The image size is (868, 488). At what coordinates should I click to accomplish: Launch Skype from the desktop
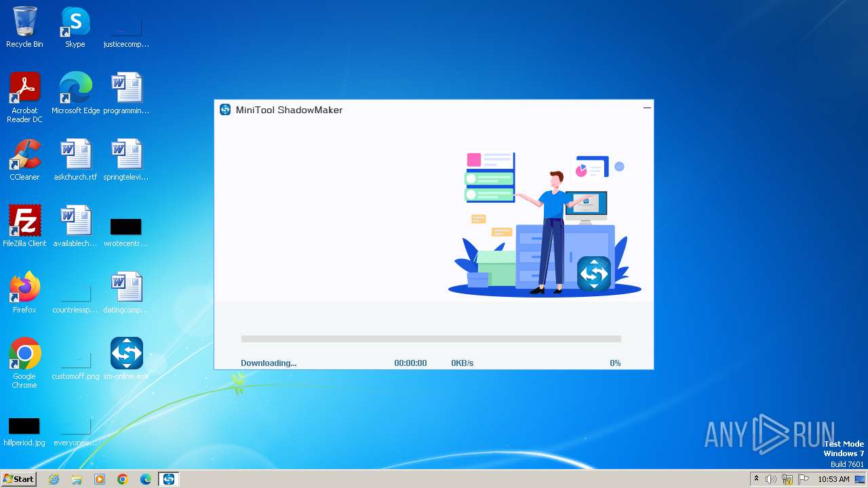pyautogui.click(x=75, y=27)
